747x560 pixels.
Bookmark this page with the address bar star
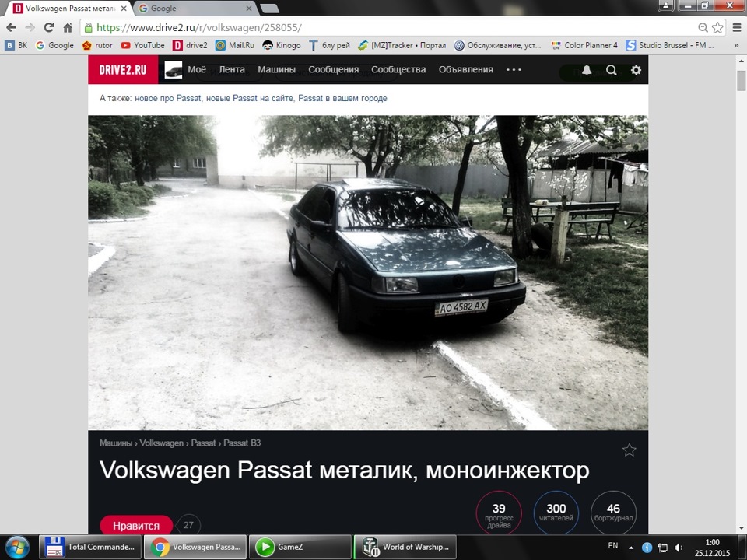pos(717,28)
